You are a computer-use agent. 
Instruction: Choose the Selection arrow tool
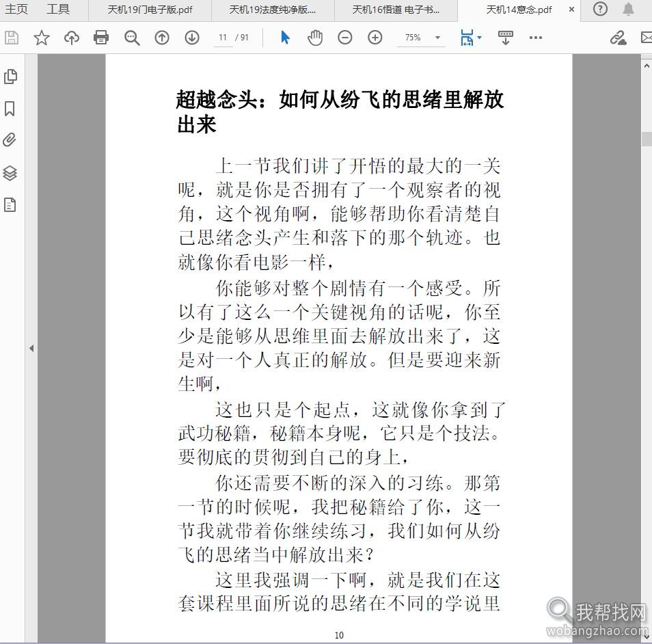285,38
